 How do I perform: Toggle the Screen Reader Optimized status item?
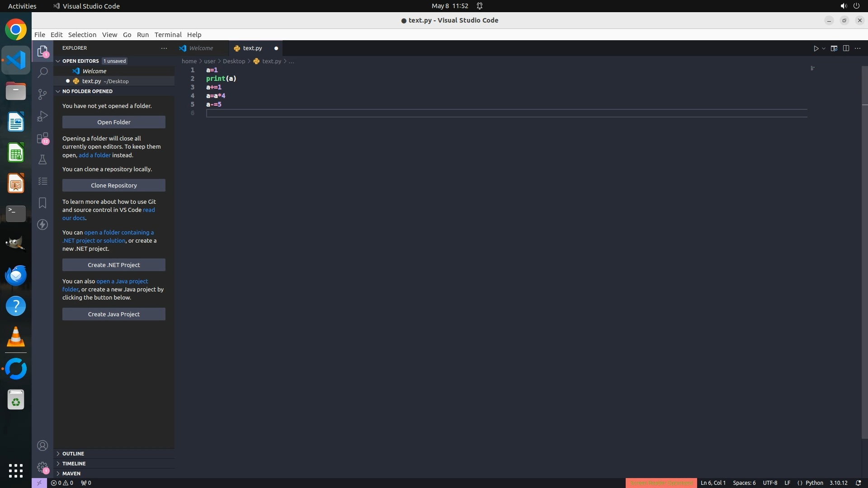coord(661,483)
